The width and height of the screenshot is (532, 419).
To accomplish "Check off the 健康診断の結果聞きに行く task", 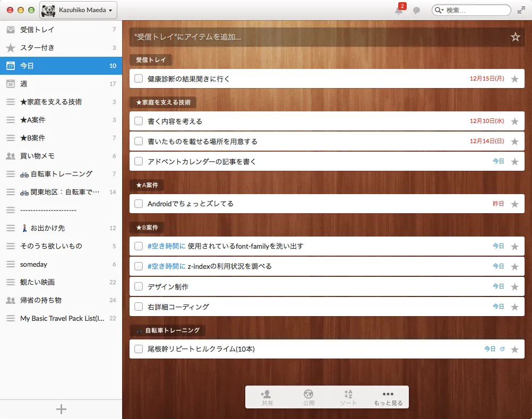I will (x=139, y=78).
